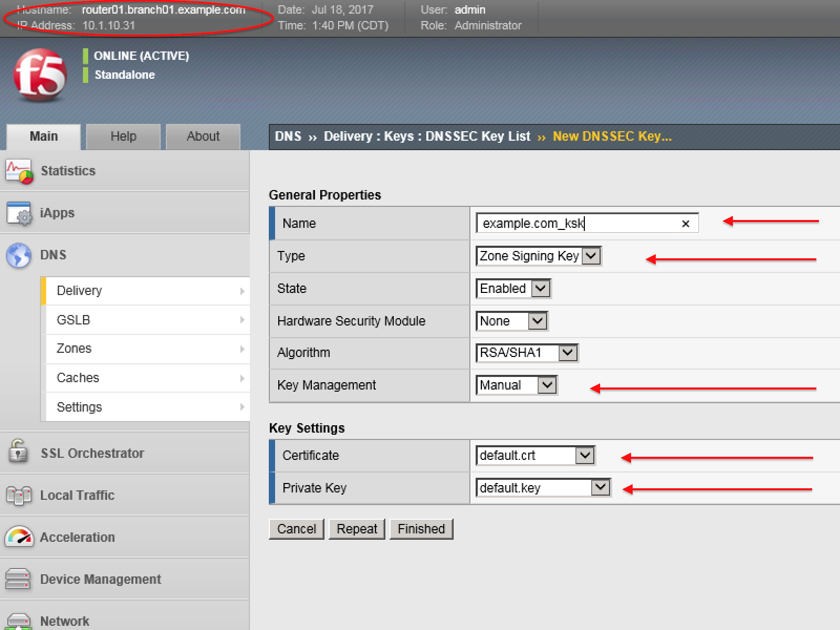
Task: Open the Certificate dropdown showing default.crt
Action: (535, 456)
